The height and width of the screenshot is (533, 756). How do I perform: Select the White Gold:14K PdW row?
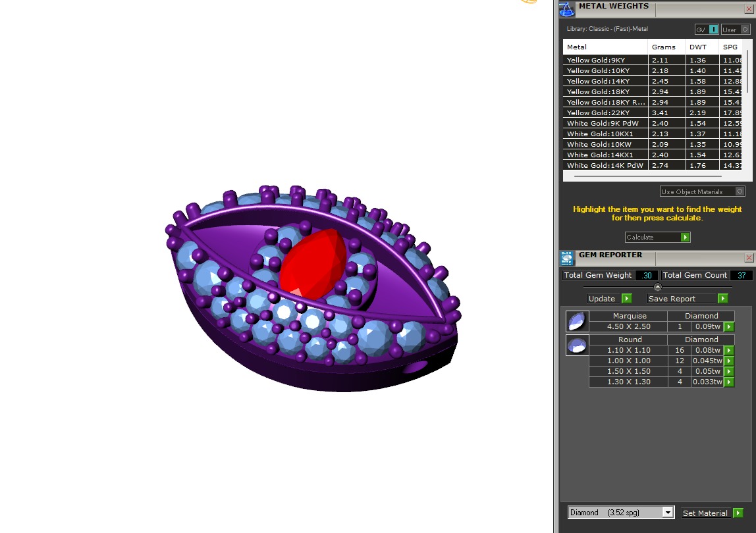pyautogui.click(x=653, y=165)
